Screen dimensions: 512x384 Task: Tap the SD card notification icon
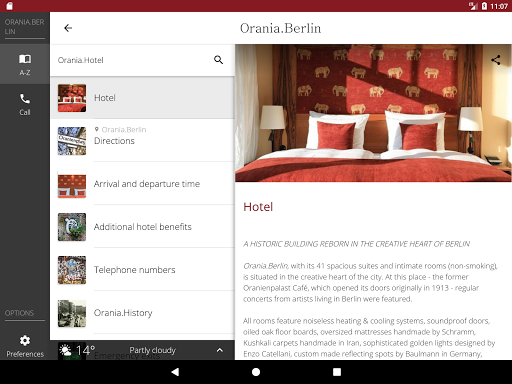click(x=10, y=6)
